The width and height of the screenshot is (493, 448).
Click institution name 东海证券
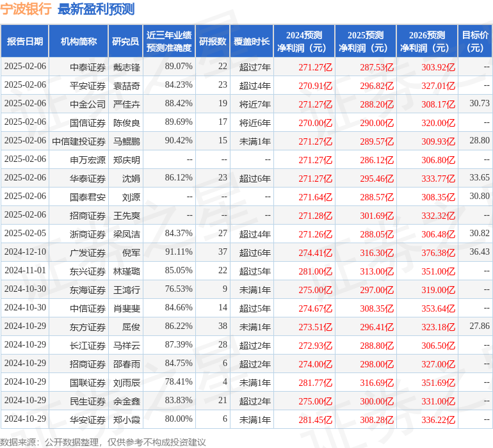tap(88, 290)
